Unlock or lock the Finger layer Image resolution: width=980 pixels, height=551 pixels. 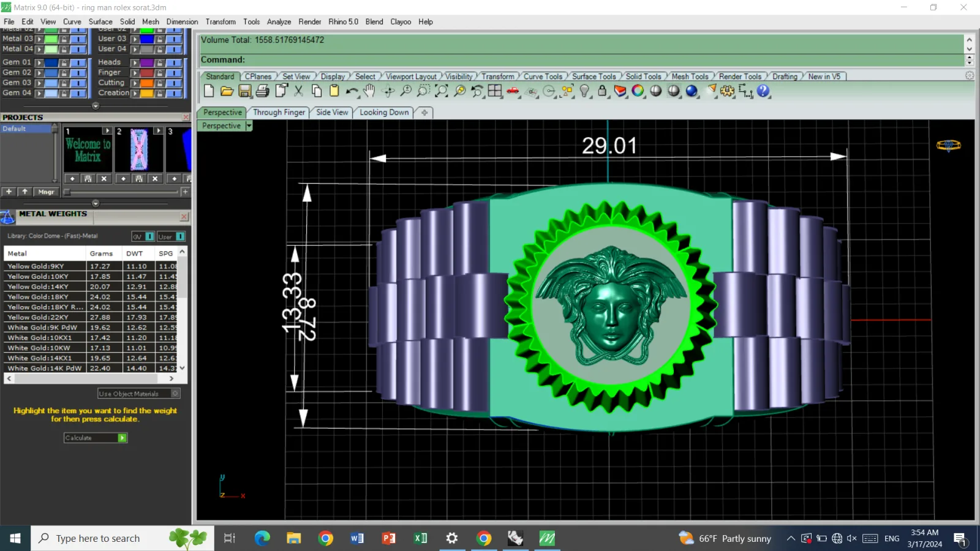(160, 73)
